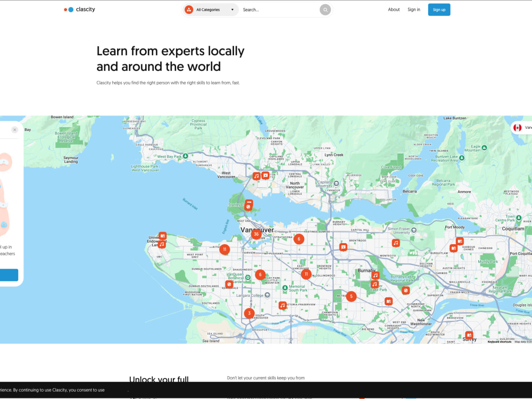Image resolution: width=532 pixels, height=399 pixels.
Task: Open the About page
Action: [x=394, y=10]
